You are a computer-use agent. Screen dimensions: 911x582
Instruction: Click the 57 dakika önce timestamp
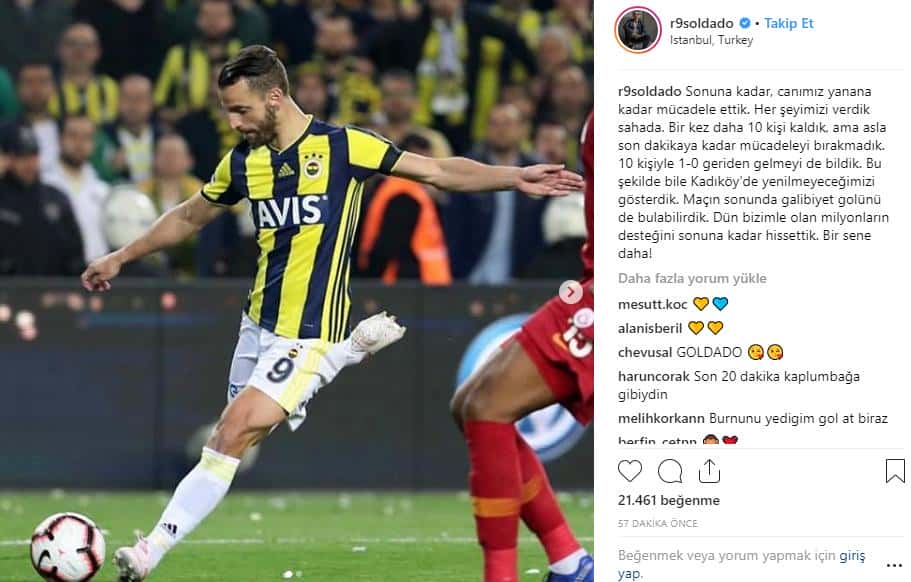[x=658, y=523]
